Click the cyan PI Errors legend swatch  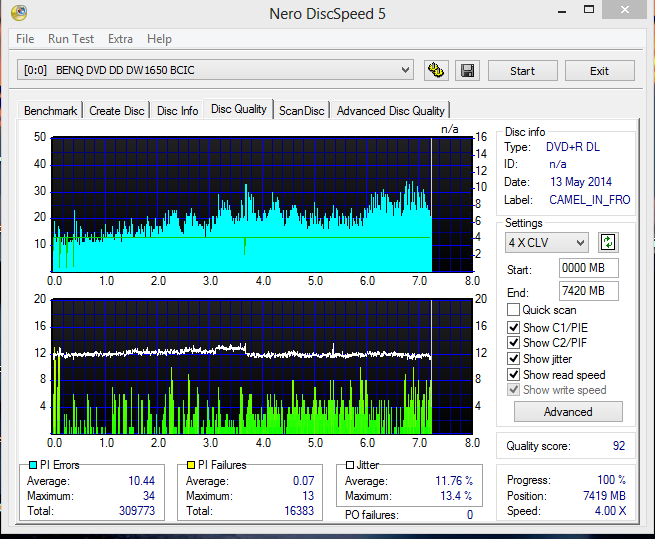click(33, 465)
